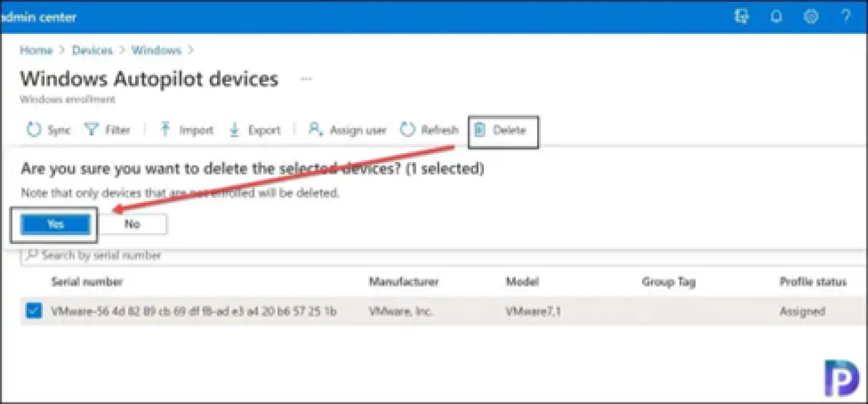Image resolution: width=868 pixels, height=404 pixels.
Task: Click the Assign user person icon
Action: click(315, 129)
